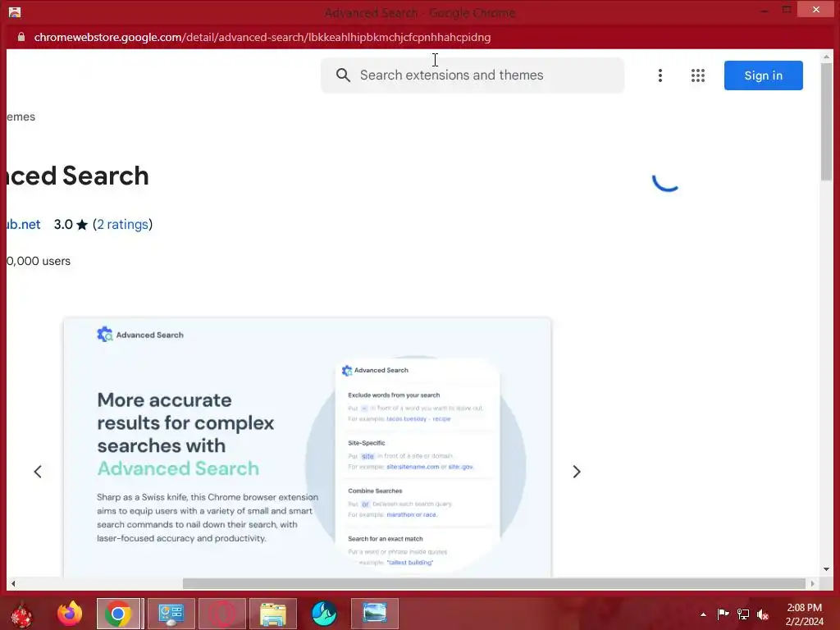Open the Google apps grid

tap(697, 75)
